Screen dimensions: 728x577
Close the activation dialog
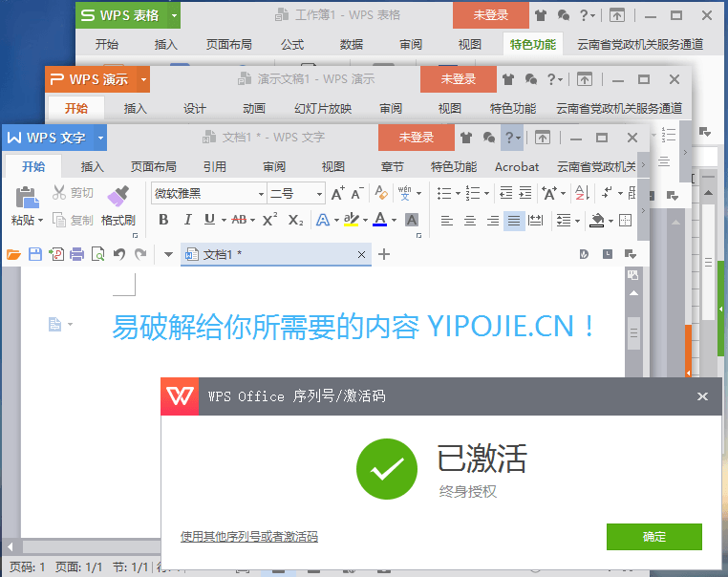(702, 396)
